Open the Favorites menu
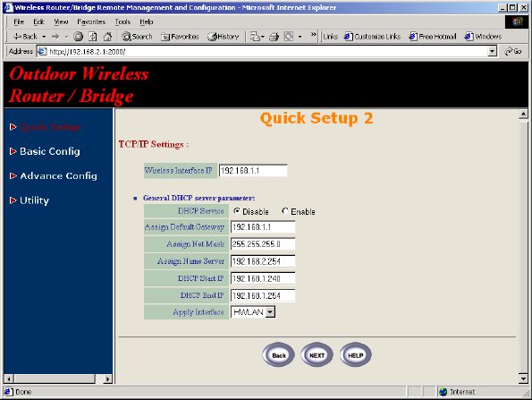Viewport: 532px width, 400px height. 91,21
